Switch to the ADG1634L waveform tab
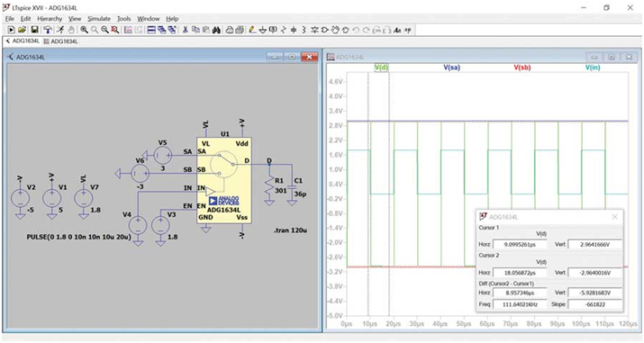644x343 pixels. [x=60, y=41]
